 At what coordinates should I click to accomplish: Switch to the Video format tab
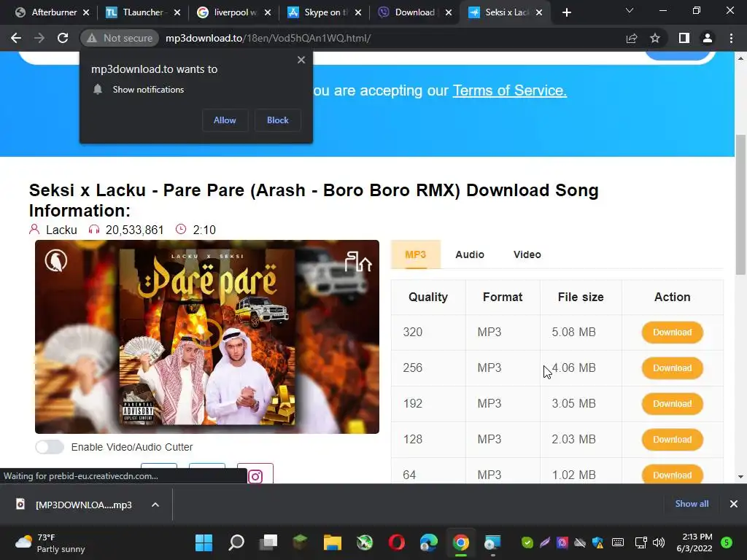tap(527, 254)
